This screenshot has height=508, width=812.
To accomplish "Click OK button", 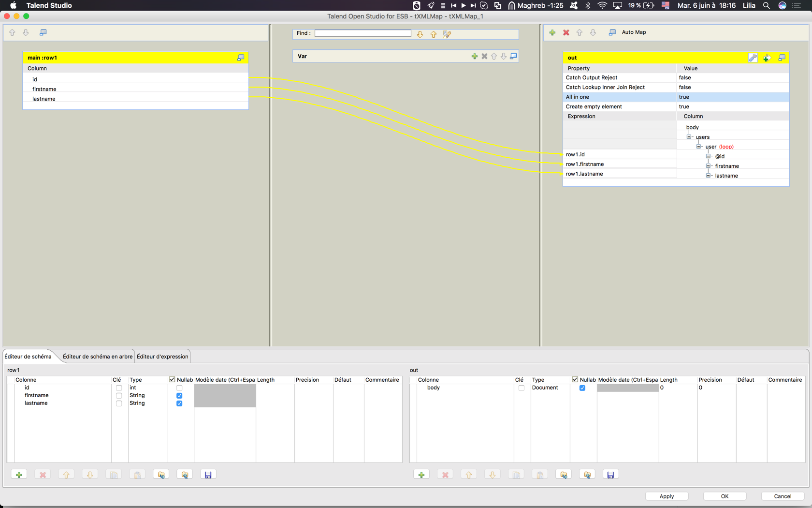I will [x=725, y=496].
